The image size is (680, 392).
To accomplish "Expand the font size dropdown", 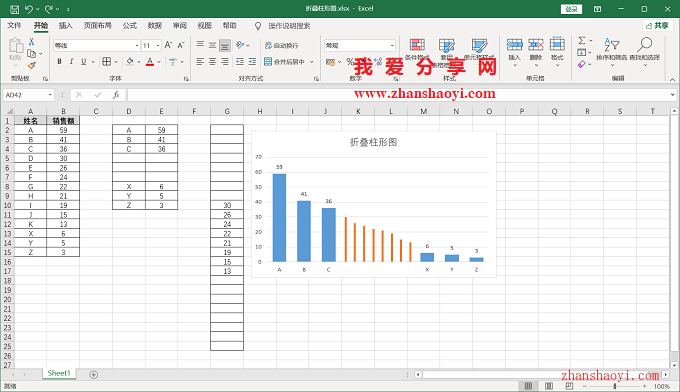I will point(158,45).
